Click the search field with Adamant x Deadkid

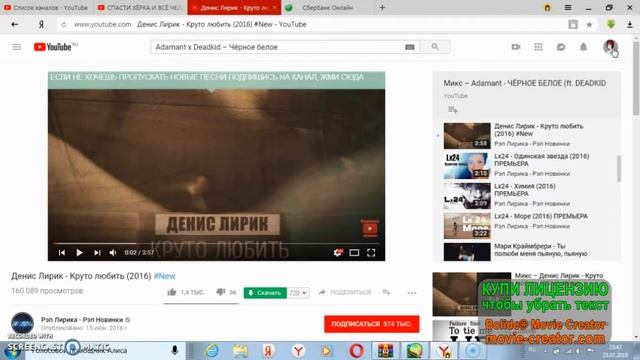pos(278,47)
